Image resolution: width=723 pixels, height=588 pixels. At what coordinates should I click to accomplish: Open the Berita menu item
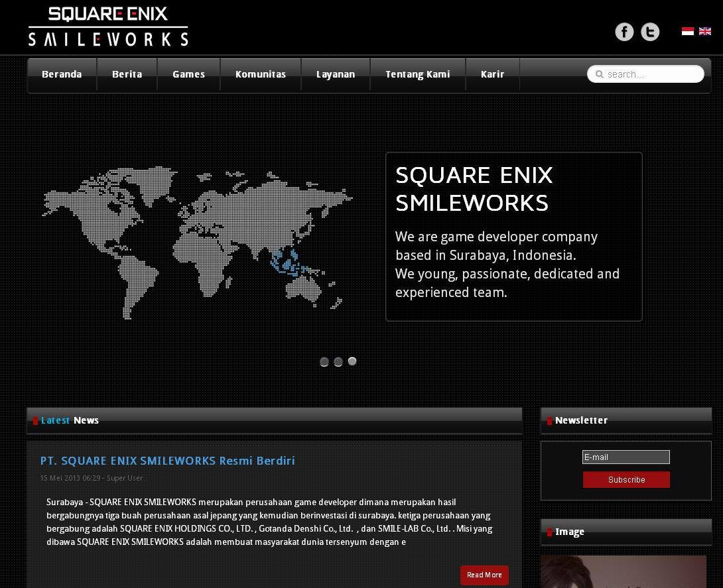[x=126, y=74]
